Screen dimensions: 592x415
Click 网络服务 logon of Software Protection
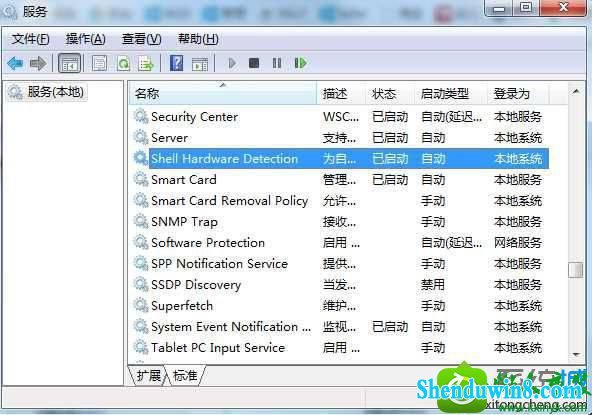pos(518,242)
